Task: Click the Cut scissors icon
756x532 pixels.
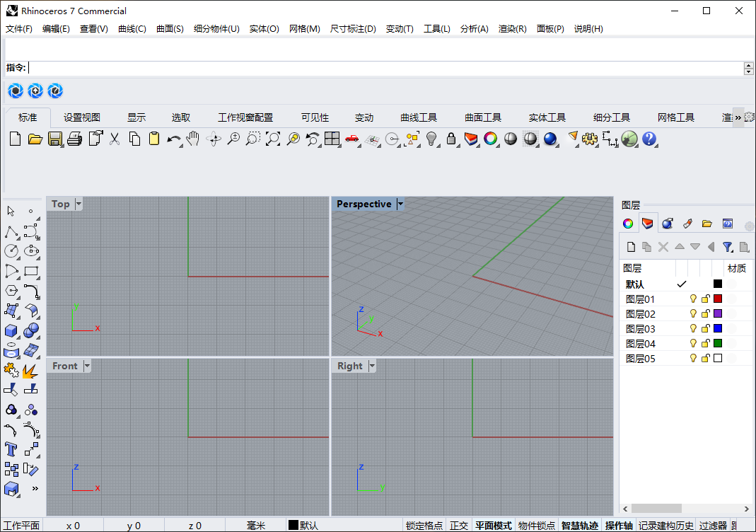Action: (x=115, y=139)
